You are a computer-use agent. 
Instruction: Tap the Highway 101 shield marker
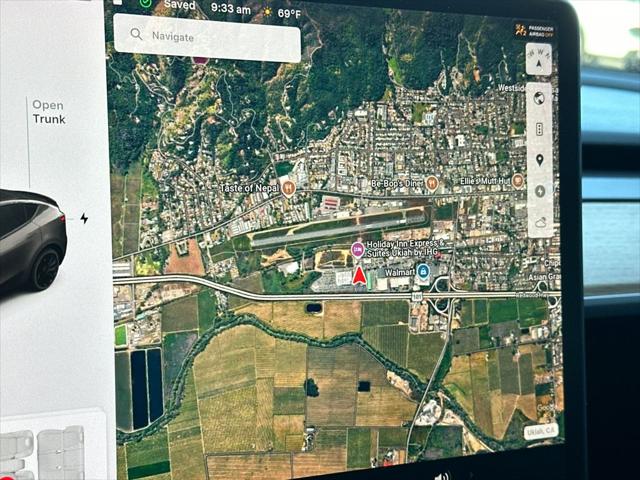[416, 299]
